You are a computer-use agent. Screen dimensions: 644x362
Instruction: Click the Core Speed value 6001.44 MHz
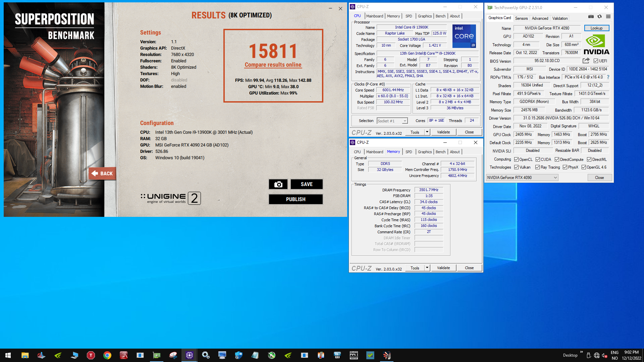pyautogui.click(x=393, y=90)
